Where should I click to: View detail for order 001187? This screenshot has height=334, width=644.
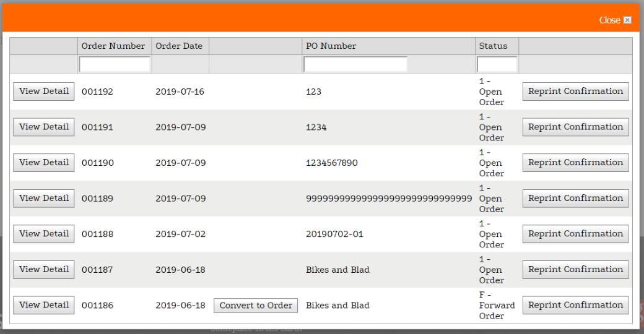tap(44, 270)
